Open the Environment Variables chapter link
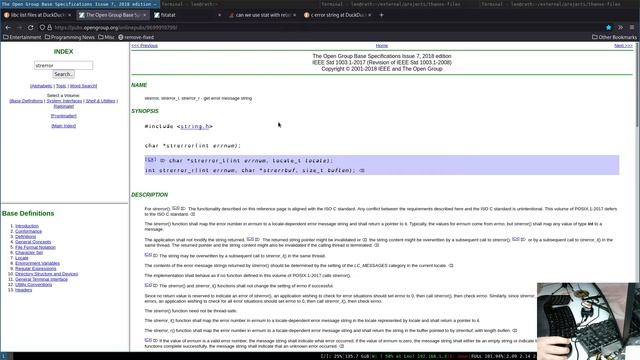 (x=38, y=263)
